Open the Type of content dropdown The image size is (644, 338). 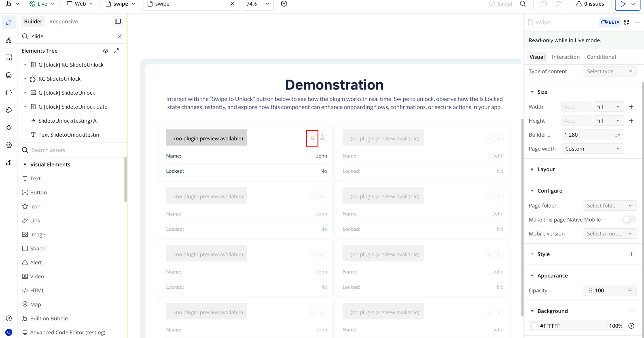click(610, 71)
